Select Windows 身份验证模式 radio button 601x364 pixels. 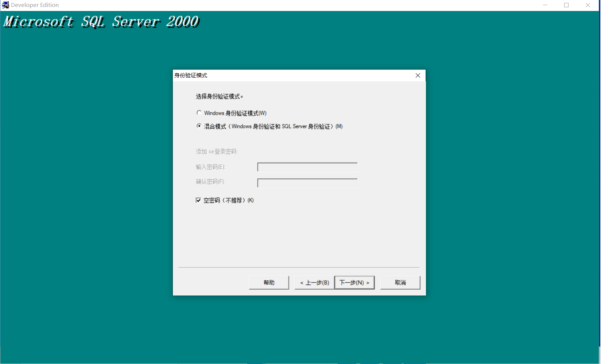(199, 113)
